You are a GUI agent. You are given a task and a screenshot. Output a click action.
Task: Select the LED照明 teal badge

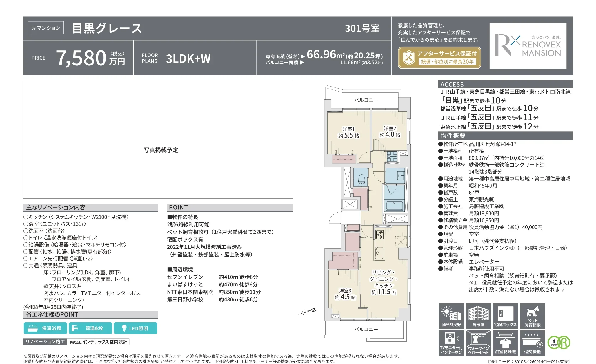[x=135, y=328]
